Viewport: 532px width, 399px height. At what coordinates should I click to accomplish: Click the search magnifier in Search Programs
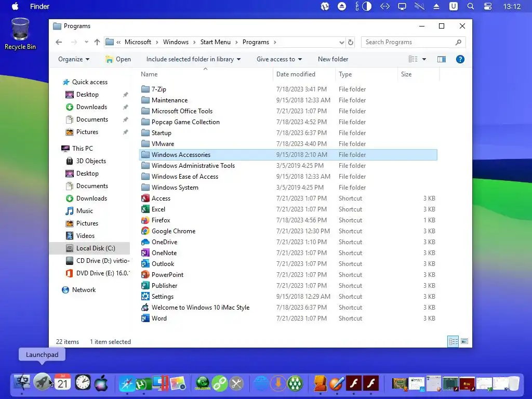point(458,42)
